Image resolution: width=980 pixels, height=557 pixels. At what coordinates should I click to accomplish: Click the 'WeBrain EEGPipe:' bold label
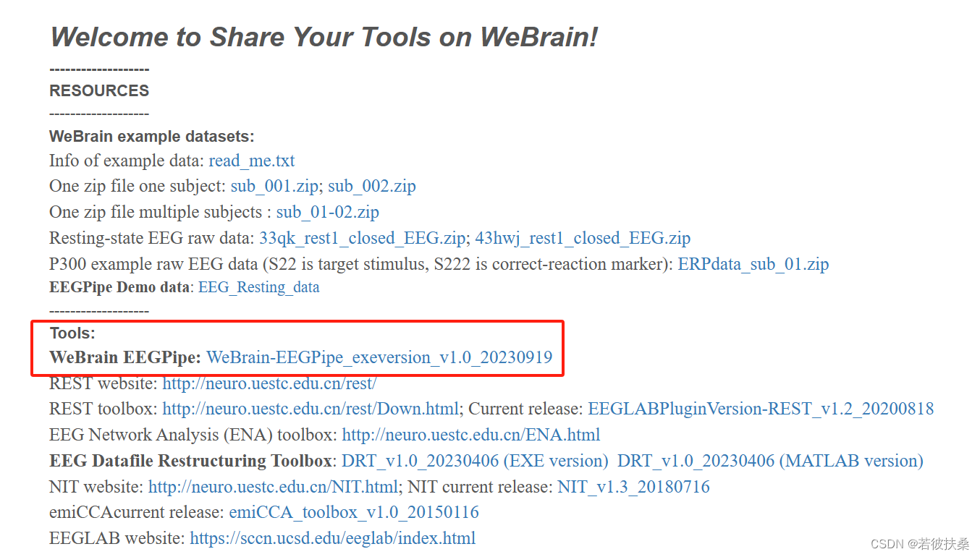click(125, 357)
